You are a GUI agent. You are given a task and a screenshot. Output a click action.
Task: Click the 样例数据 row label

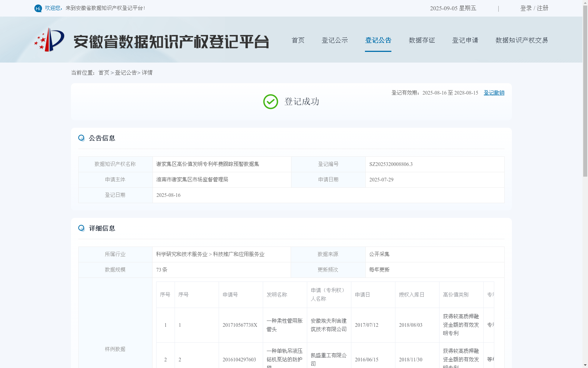click(115, 349)
